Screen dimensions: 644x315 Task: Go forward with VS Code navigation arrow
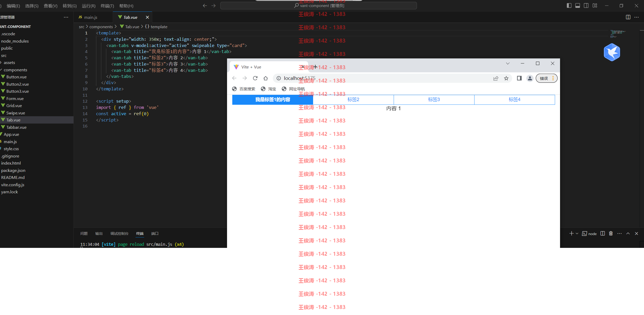click(213, 5)
